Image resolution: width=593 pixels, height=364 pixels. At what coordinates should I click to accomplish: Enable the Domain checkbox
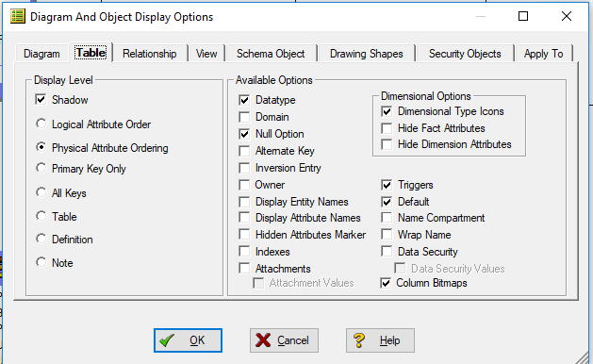pos(244,117)
